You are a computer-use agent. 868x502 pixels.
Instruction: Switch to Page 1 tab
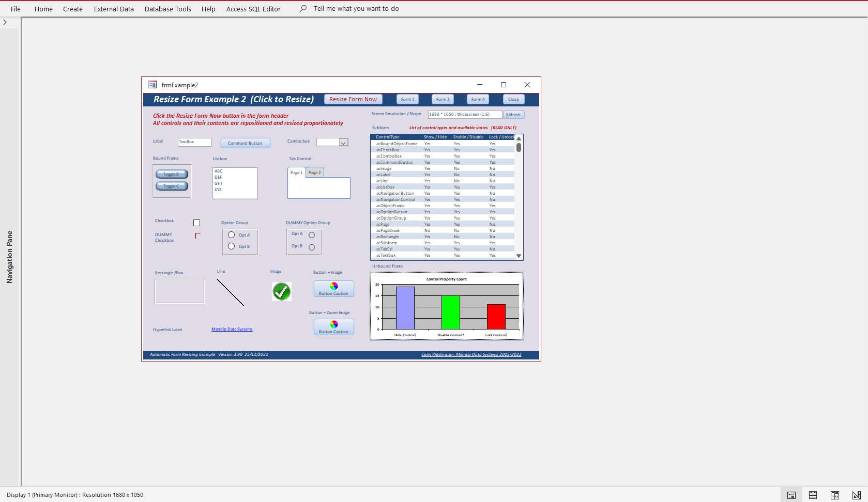297,172
